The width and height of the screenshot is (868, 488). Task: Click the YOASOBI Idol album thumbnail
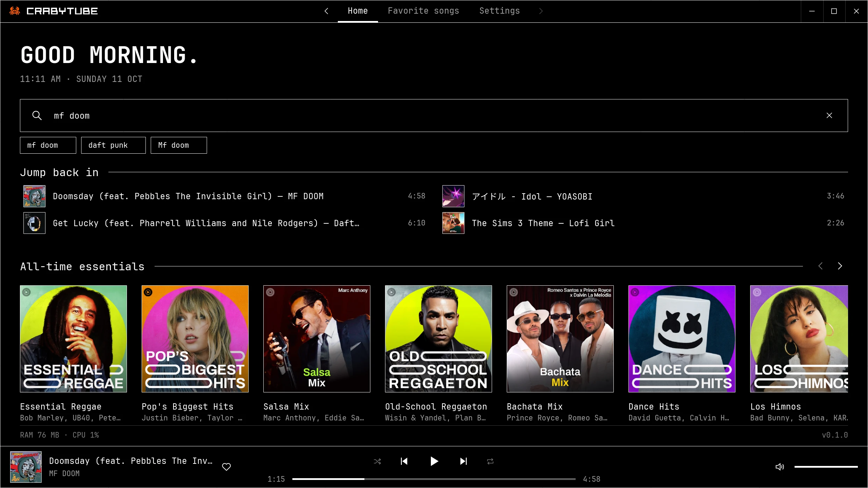[453, 196]
